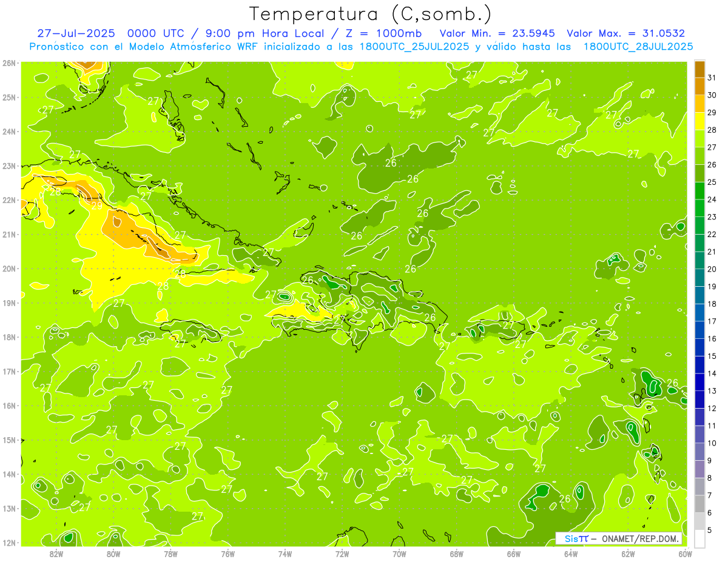Click the colorbar swatch between 25 and 26
This screenshot has width=728, height=562.
pos(699,173)
